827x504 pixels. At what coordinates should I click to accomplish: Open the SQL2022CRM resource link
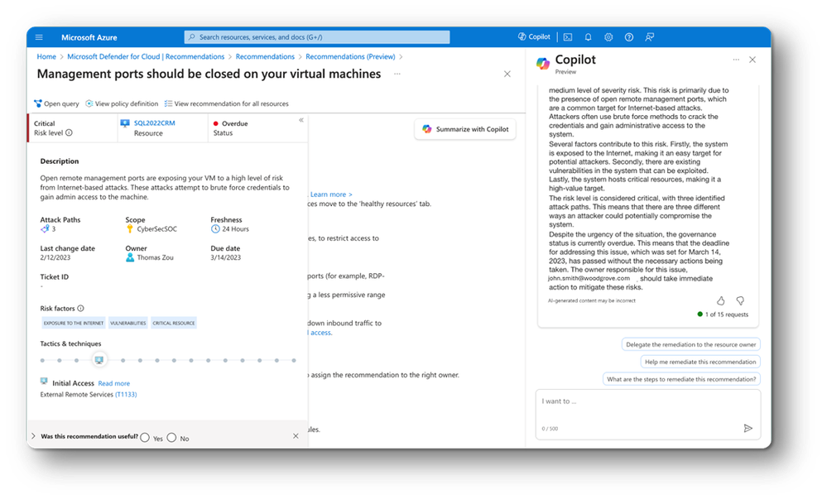click(x=154, y=122)
